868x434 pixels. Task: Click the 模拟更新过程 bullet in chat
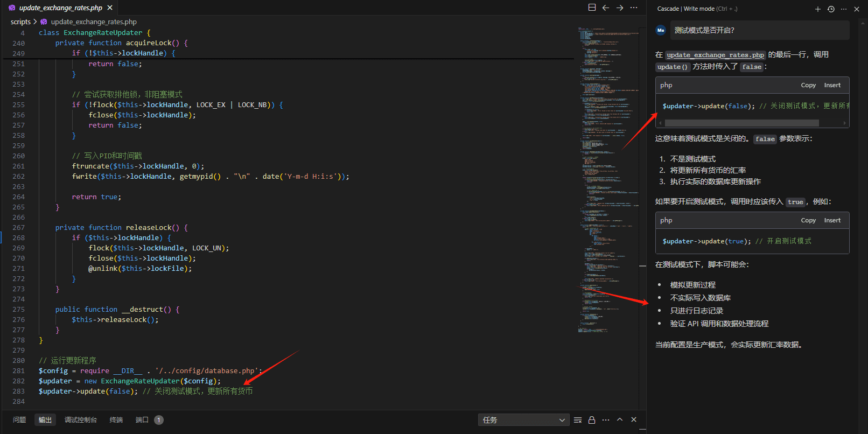(692, 285)
